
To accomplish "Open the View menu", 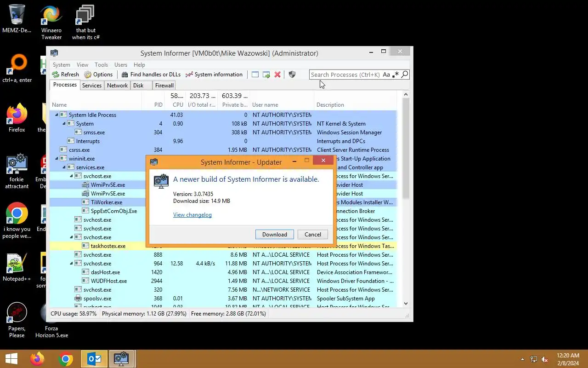I will coord(82,65).
